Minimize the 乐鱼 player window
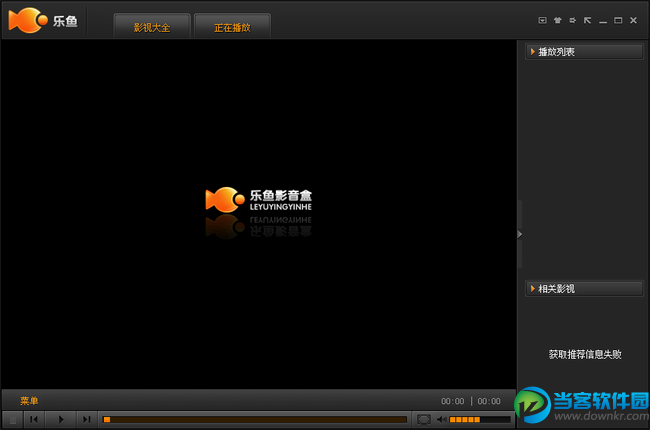 (603, 20)
